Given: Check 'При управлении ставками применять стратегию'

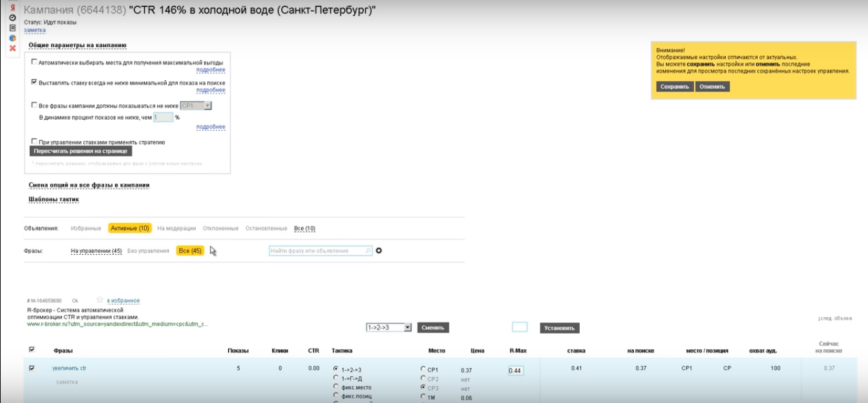Looking at the screenshot, I should click(34, 142).
